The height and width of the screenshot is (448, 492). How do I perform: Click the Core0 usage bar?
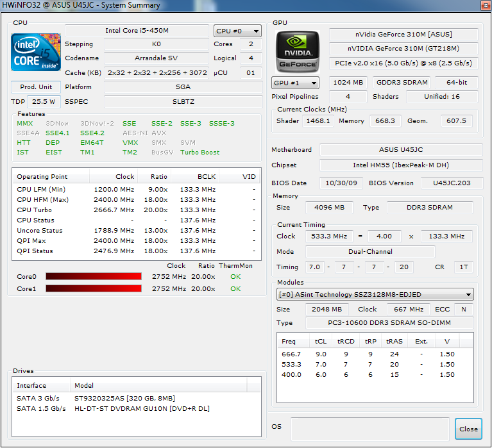[94, 276]
